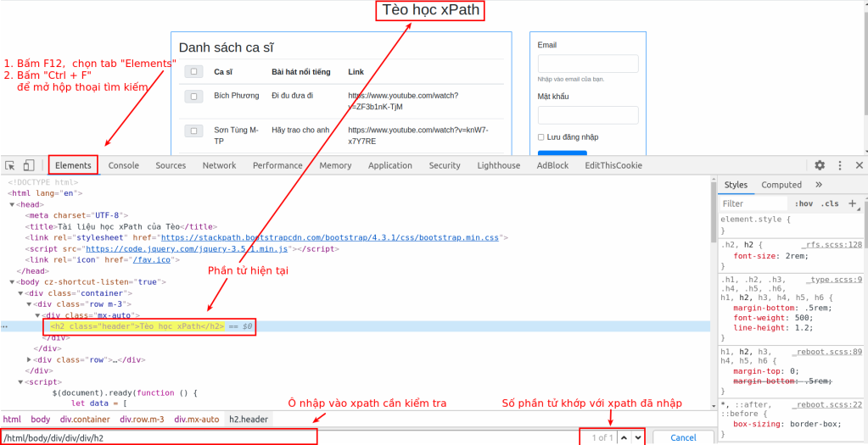The image size is (868, 445).
Task: Switch to the Computed pane tab
Action: (x=781, y=185)
